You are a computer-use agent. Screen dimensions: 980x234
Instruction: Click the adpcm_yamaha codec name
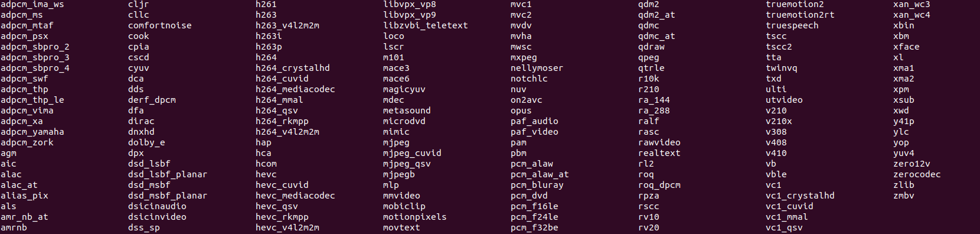pos(32,132)
